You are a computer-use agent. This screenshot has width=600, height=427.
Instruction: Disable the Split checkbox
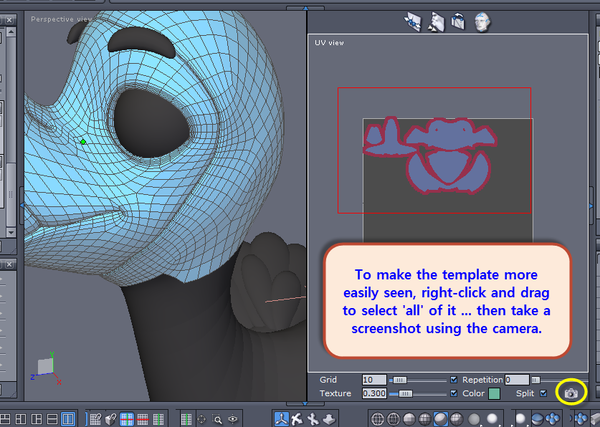(x=543, y=393)
